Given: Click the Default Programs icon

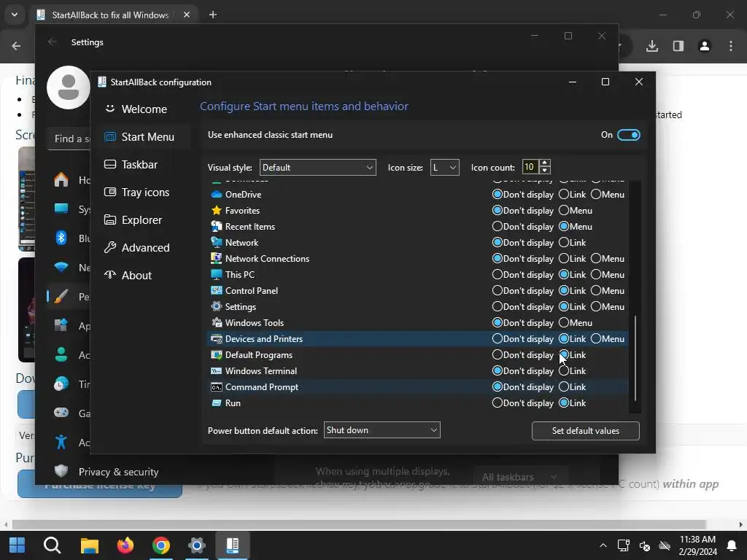Looking at the screenshot, I should click(x=216, y=355).
